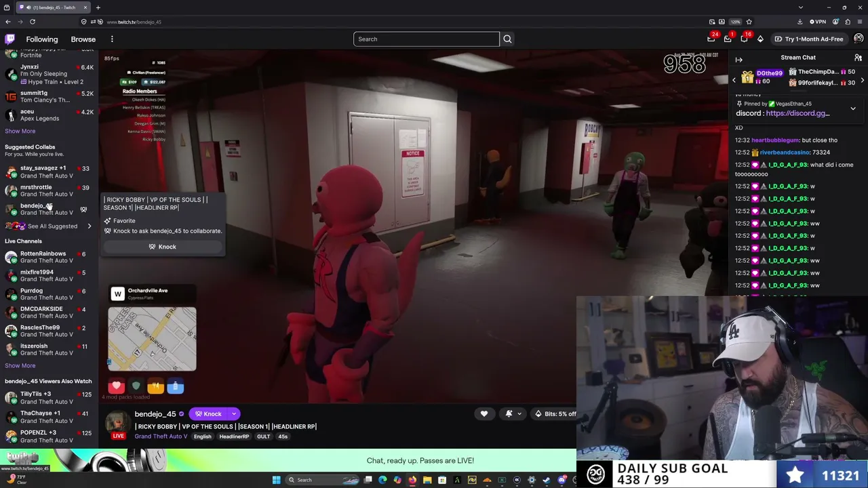Open a new browser tab
The height and width of the screenshot is (488, 868).
pos(98,7)
